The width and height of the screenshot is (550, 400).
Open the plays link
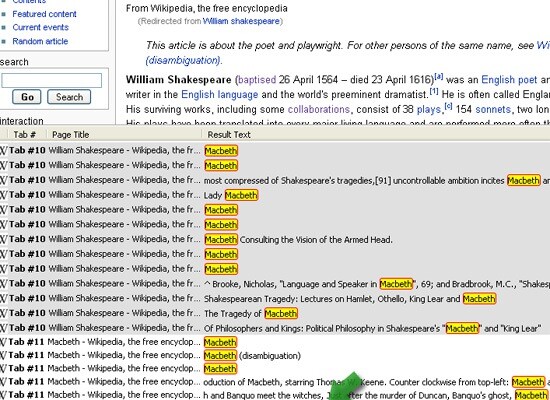tap(428, 109)
